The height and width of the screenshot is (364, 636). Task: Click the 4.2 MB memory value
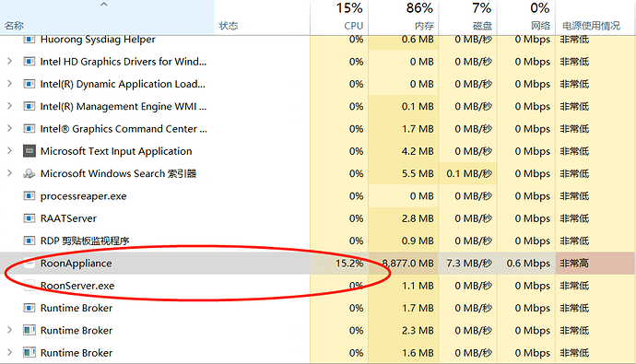[418, 151]
